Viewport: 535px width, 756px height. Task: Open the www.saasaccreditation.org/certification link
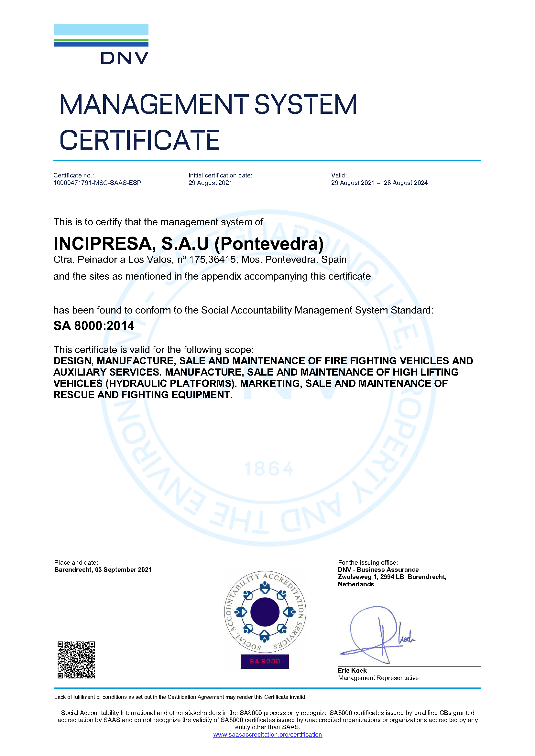click(x=267, y=735)
